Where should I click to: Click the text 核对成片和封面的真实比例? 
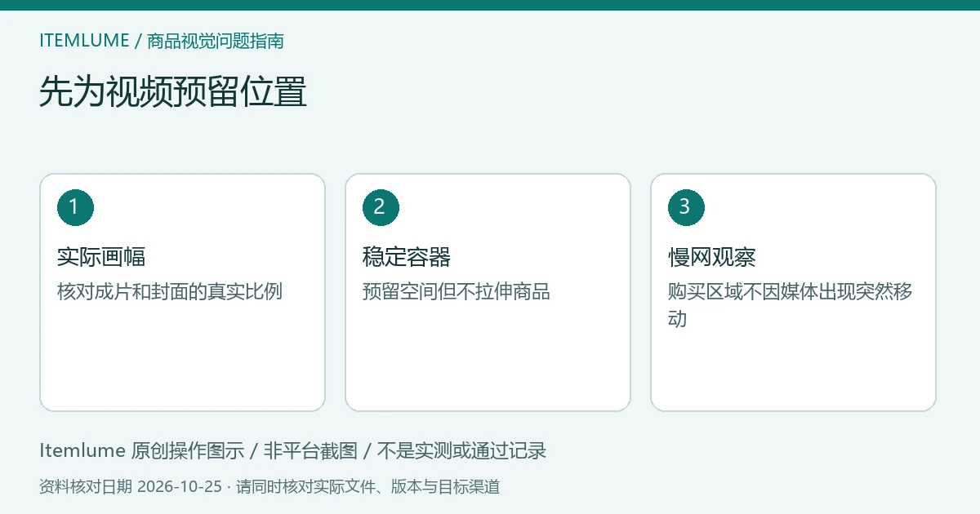click(x=170, y=291)
